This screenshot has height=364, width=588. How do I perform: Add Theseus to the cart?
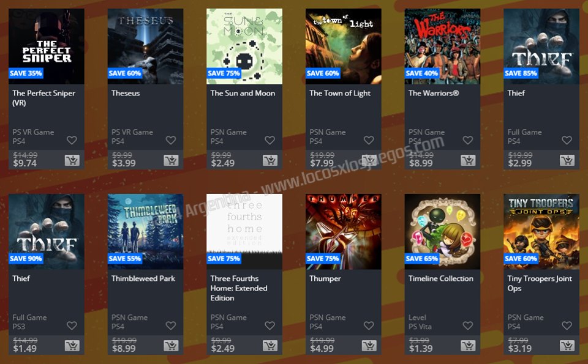pos(171,160)
